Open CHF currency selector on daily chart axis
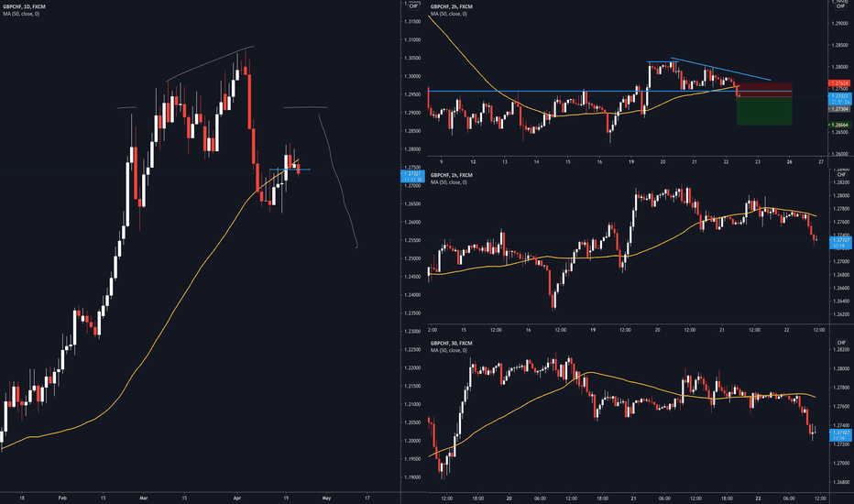The image size is (854, 504). tap(413, 6)
